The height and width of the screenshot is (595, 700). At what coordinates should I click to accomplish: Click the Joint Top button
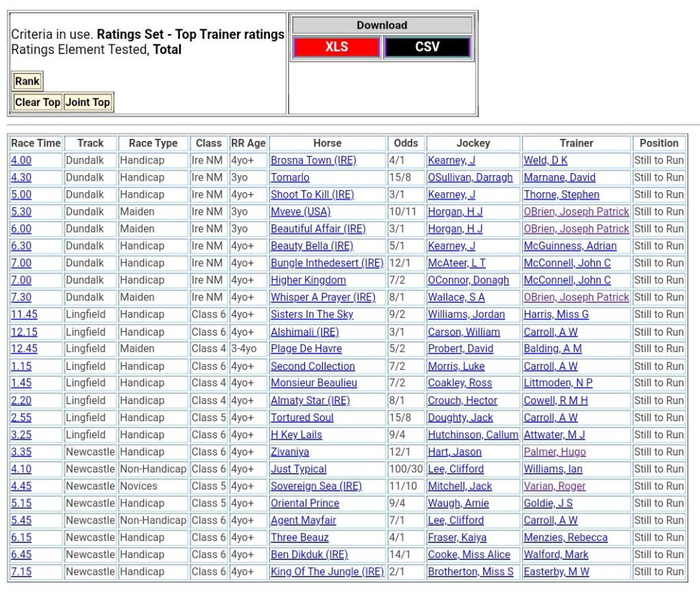click(x=87, y=103)
